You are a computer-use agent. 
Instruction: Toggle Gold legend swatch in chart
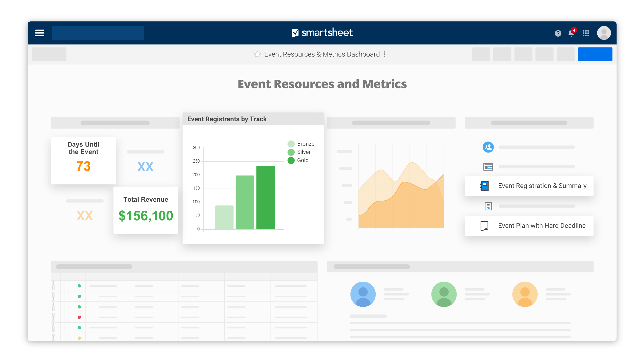coord(291,160)
